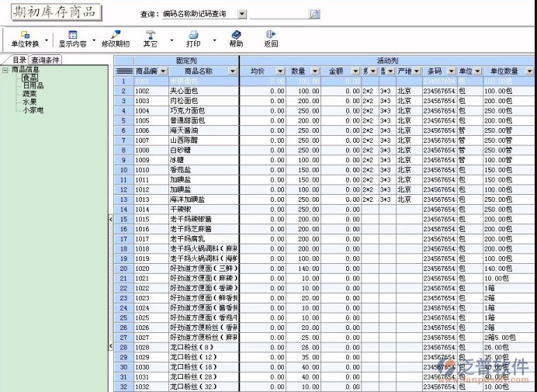
Task: Select 日用品 category in the tree
Action: coord(33,85)
